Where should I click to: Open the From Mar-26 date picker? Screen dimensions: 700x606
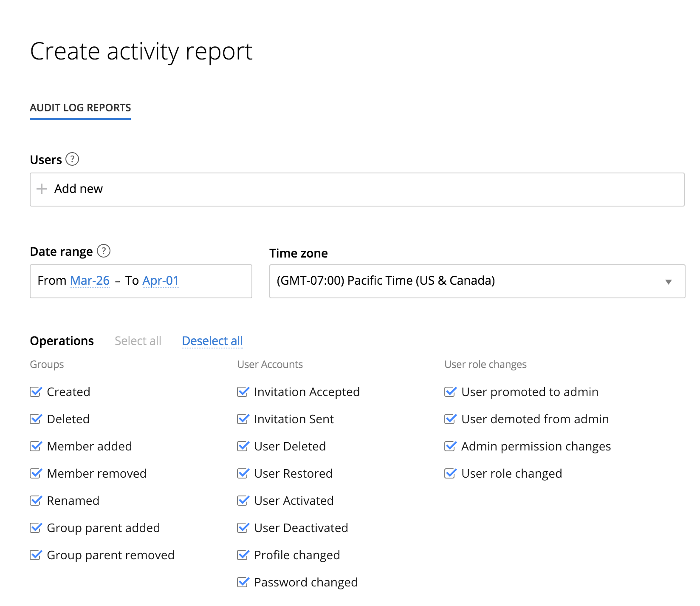pyautogui.click(x=90, y=281)
